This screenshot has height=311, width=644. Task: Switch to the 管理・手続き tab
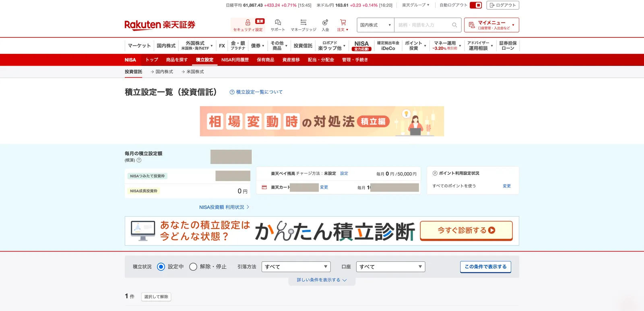pyautogui.click(x=355, y=60)
